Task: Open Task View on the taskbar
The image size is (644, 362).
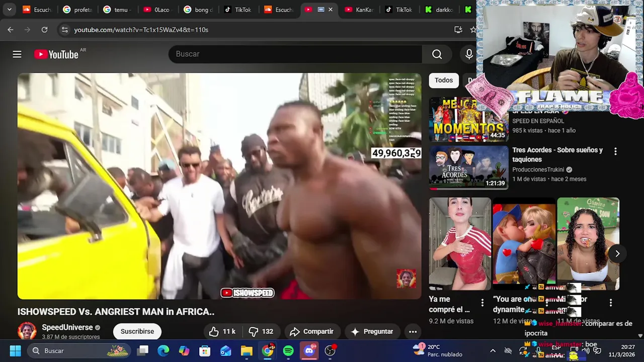Action: tap(143, 350)
